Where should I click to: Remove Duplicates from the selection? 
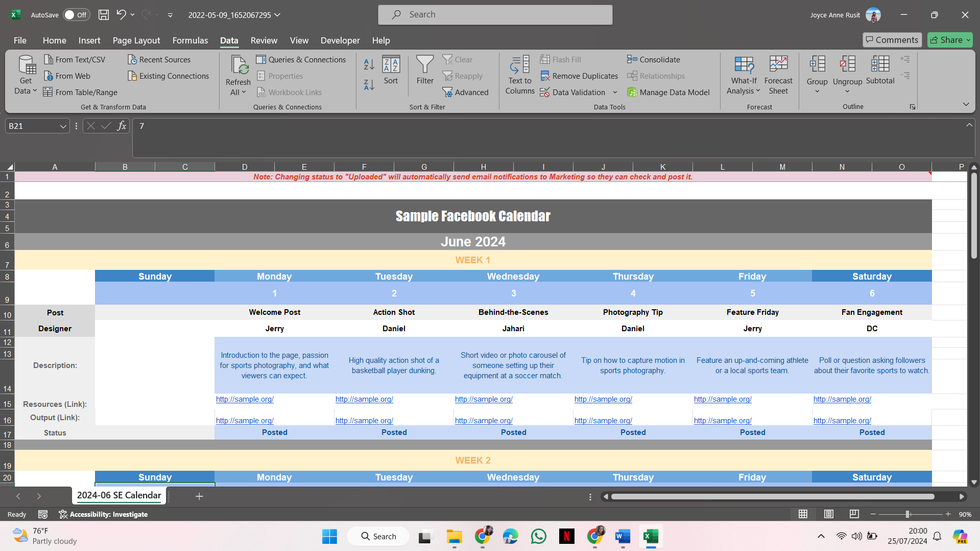(579, 76)
